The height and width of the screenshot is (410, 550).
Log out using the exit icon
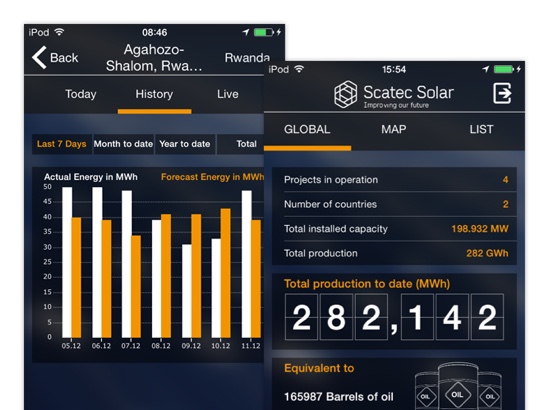point(502,93)
